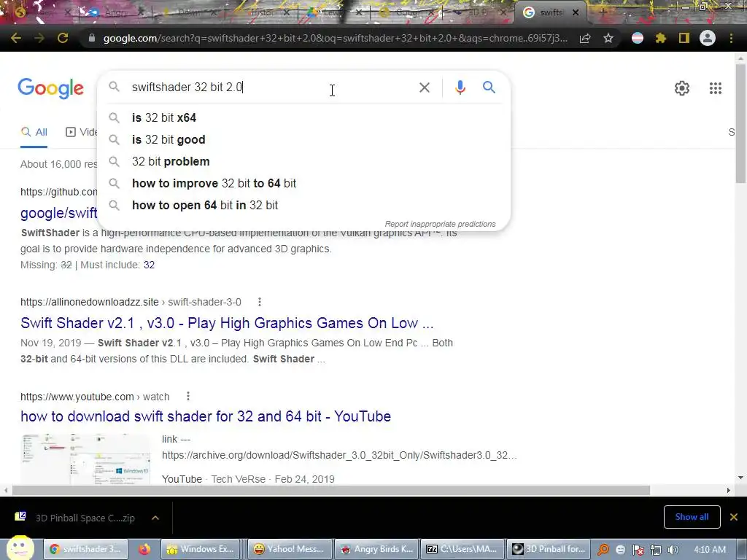Expand the 3D Pinball download options
The image size is (747, 560).
(155, 518)
